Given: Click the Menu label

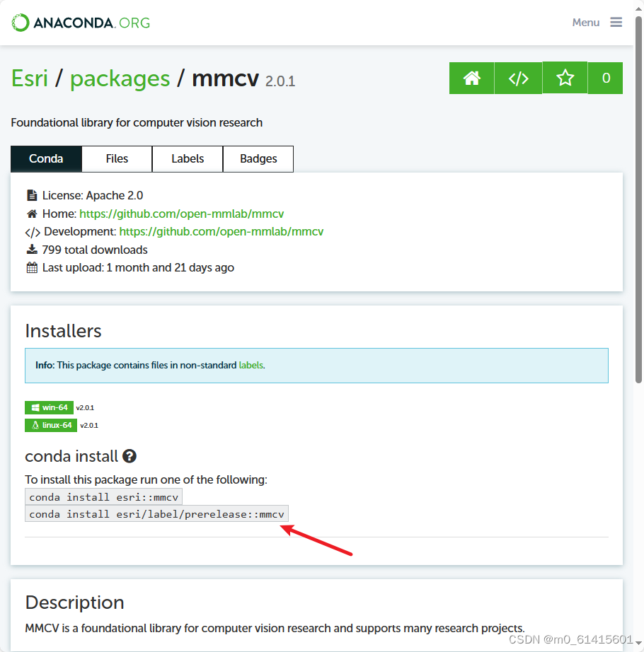Looking at the screenshot, I should [x=586, y=23].
